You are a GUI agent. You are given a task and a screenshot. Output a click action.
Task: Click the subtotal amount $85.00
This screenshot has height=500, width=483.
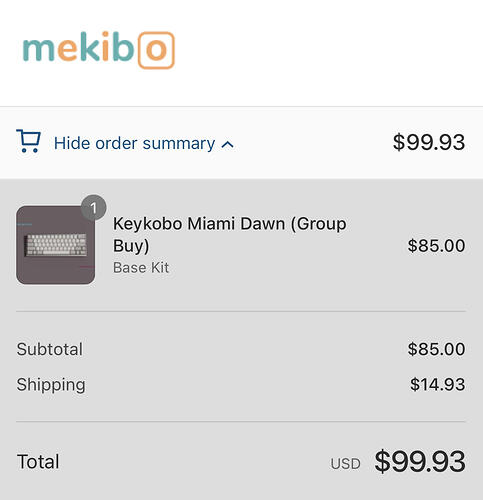pos(436,349)
